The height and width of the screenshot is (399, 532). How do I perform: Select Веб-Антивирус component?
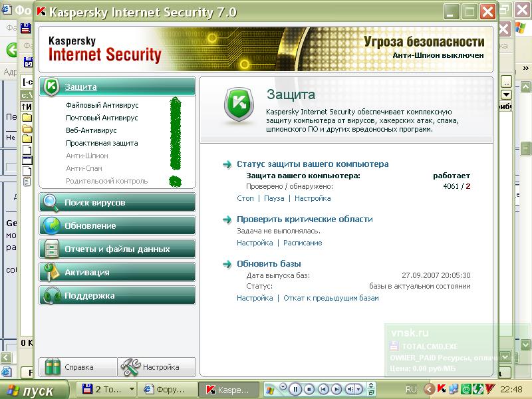tap(91, 130)
